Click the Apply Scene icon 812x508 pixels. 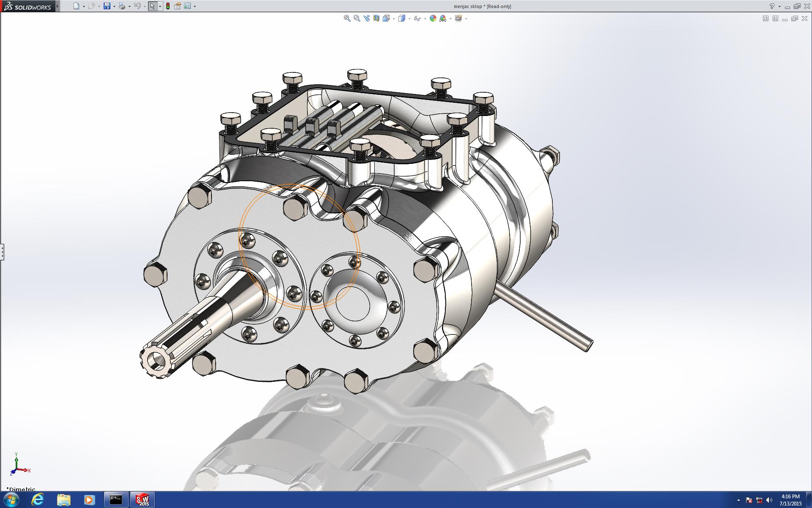(443, 18)
